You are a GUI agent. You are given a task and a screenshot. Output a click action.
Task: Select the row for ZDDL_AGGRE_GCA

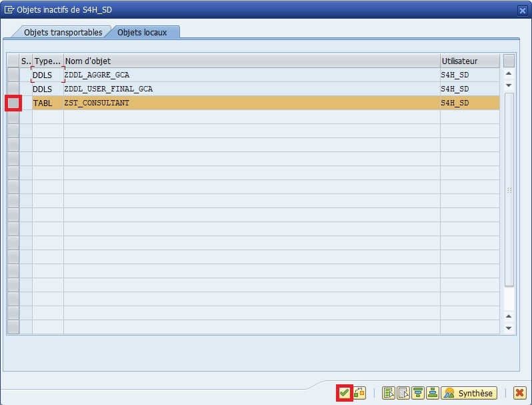pyautogui.click(x=13, y=75)
